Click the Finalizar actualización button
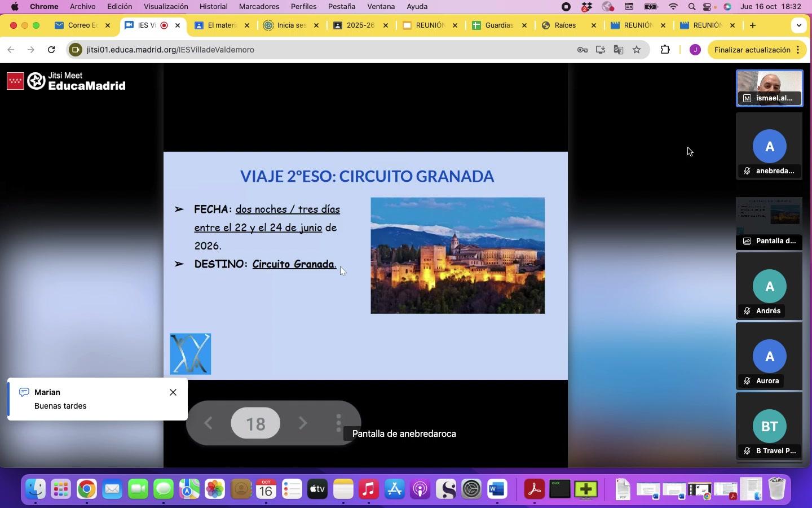Image resolution: width=812 pixels, height=508 pixels. [752, 50]
